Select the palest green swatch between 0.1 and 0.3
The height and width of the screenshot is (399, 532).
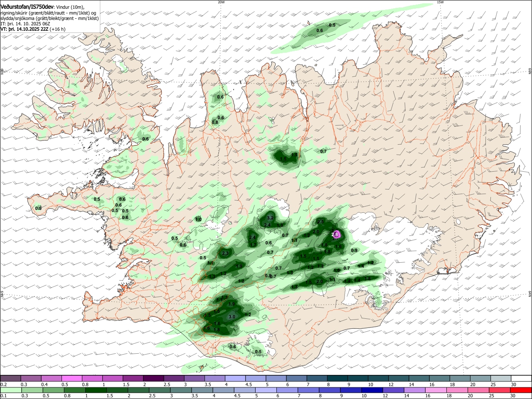11,390
